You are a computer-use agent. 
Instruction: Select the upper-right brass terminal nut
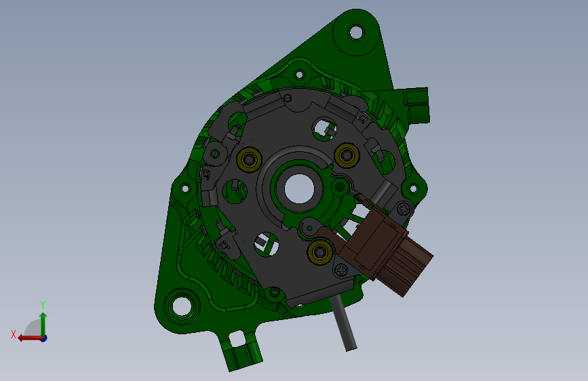347,155
